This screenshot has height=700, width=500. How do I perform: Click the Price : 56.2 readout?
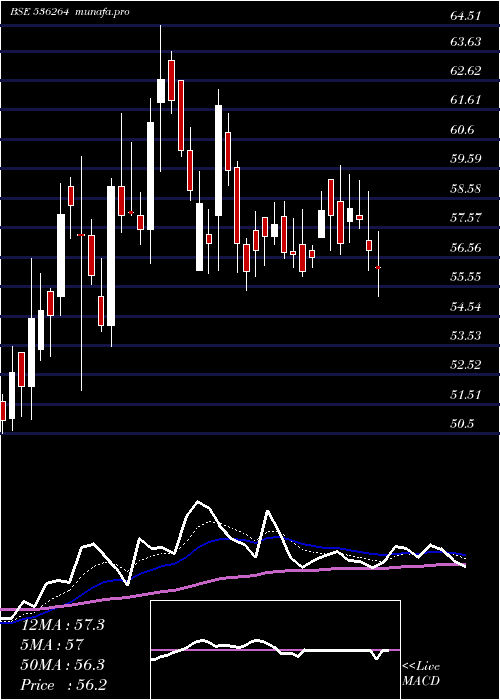click(x=64, y=685)
